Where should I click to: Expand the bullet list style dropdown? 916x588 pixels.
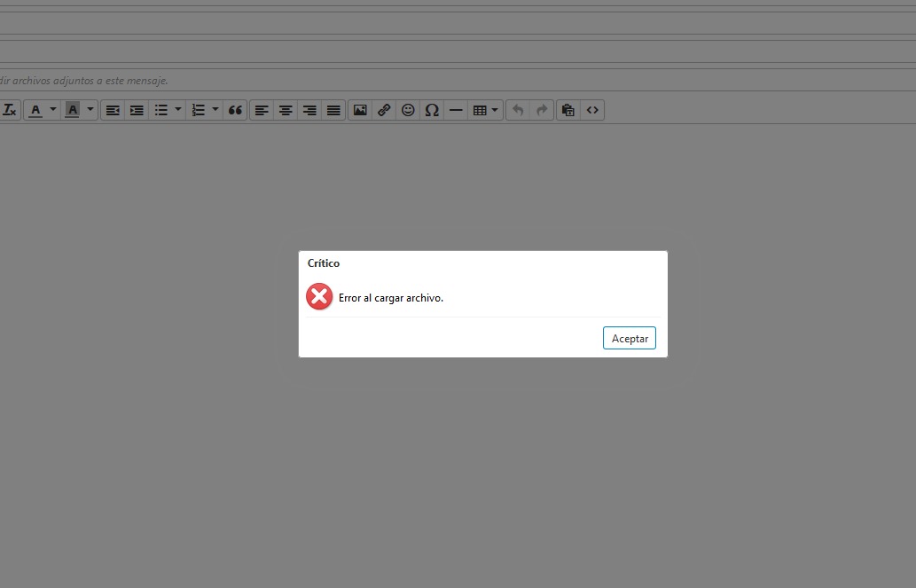(178, 109)
